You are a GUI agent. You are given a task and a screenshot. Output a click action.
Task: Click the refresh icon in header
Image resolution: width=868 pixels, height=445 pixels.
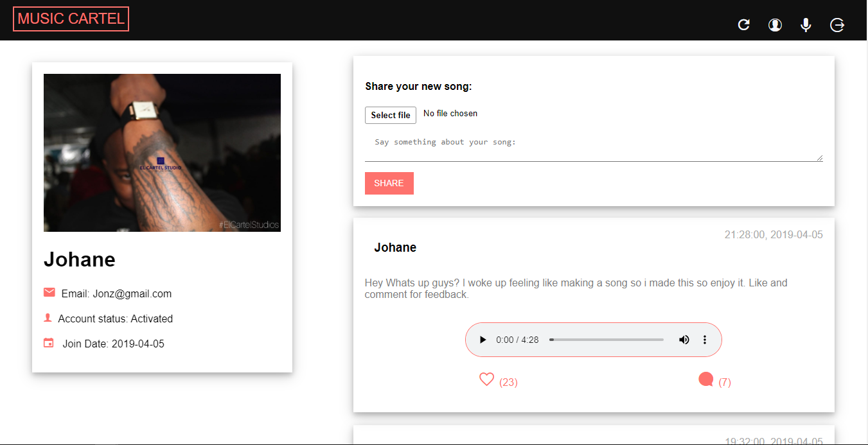744,25
